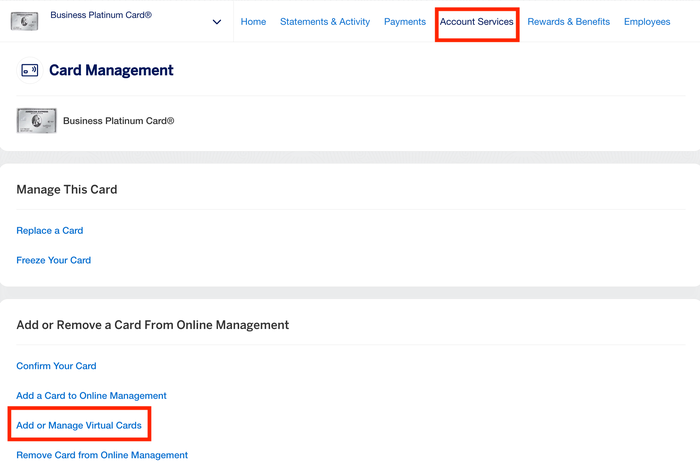Go to the Home tab
The image size is (700, 470).
(x=253, y=21)
